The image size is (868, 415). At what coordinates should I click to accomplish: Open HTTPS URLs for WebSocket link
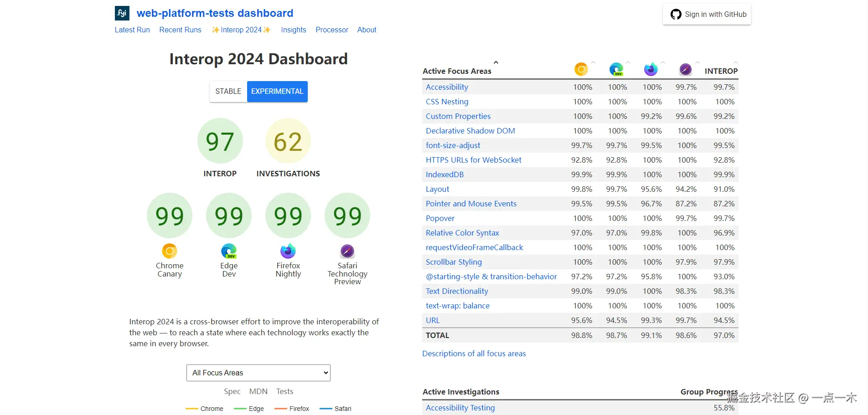(474, 160)
